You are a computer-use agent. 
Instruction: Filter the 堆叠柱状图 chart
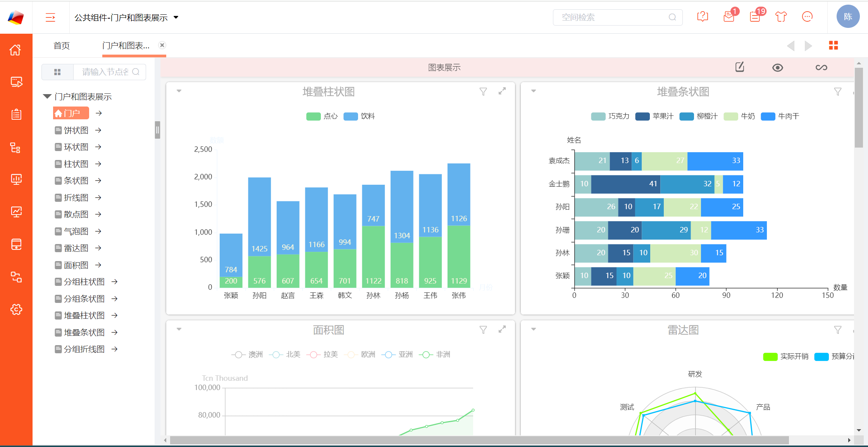coord(483,91)
